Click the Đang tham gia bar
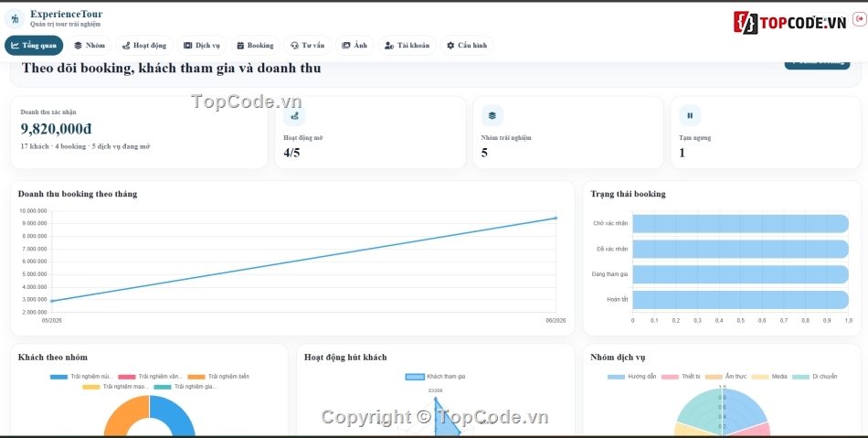This screenshot has height=438, width=868. click(x=740, y=274)
